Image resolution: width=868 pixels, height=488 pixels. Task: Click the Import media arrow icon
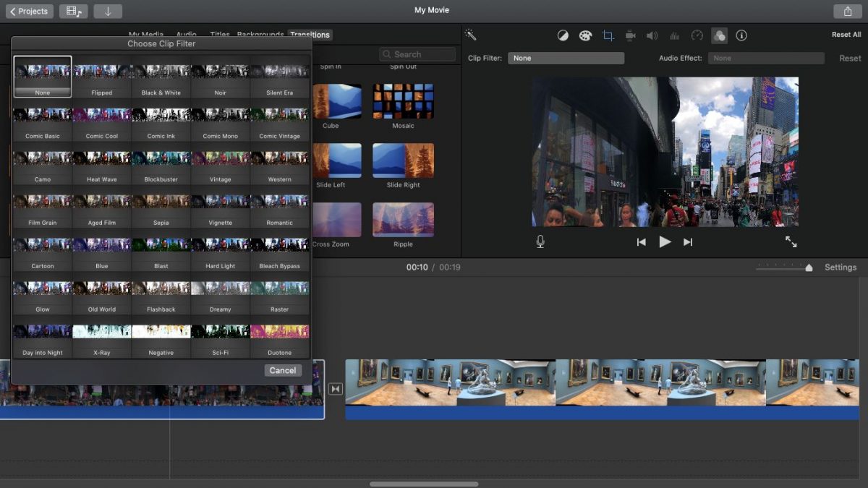[108, 10]
